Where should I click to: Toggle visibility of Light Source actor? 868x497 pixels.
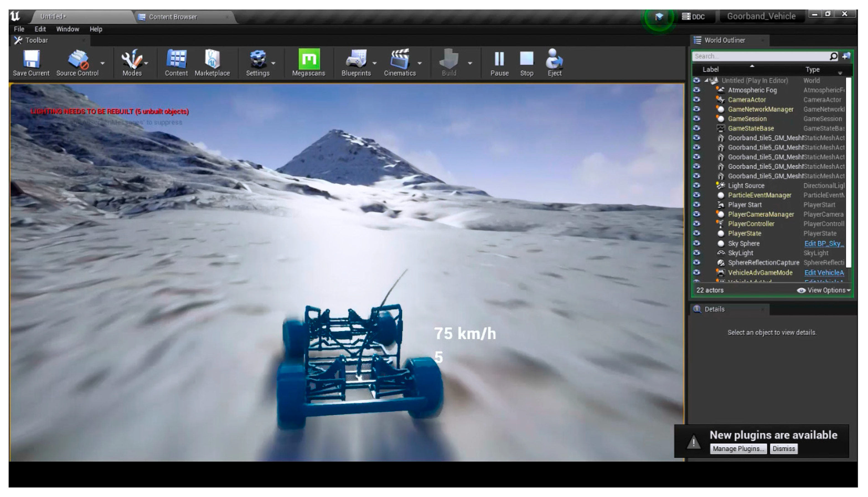pyautogui.click(x=696, y=186)
